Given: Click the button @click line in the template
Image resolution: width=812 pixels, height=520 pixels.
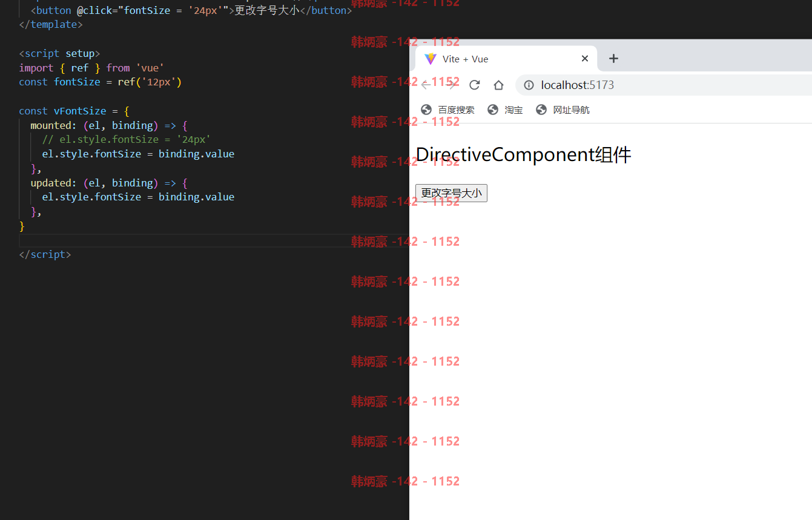Looking at the screenshot, I should coord(191,10).
